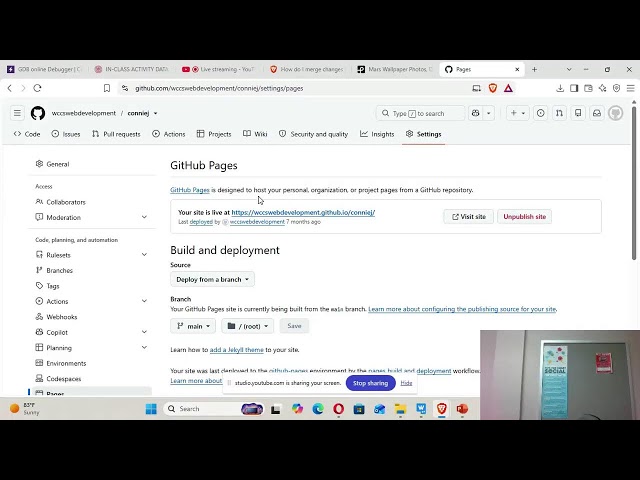Open PowerPoint from the taskbar
This screenshot has width=640, height=480.
[x=462, y=409]
